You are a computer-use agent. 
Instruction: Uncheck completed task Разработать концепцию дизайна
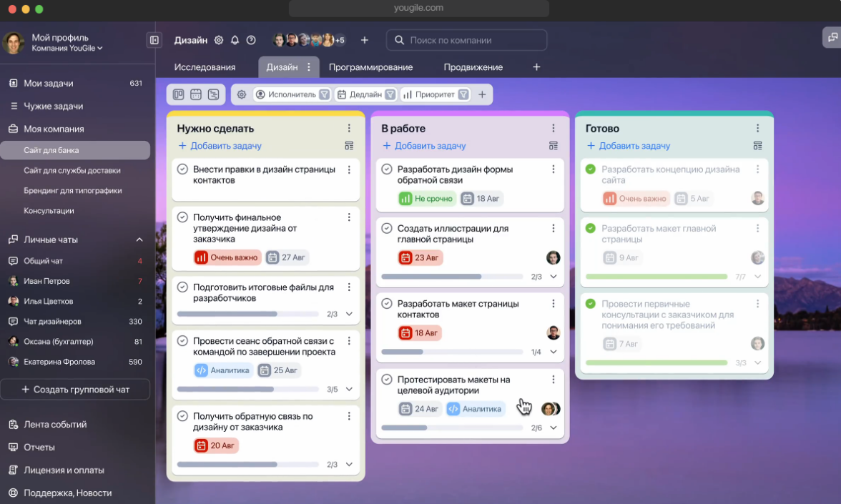point(591,169)
